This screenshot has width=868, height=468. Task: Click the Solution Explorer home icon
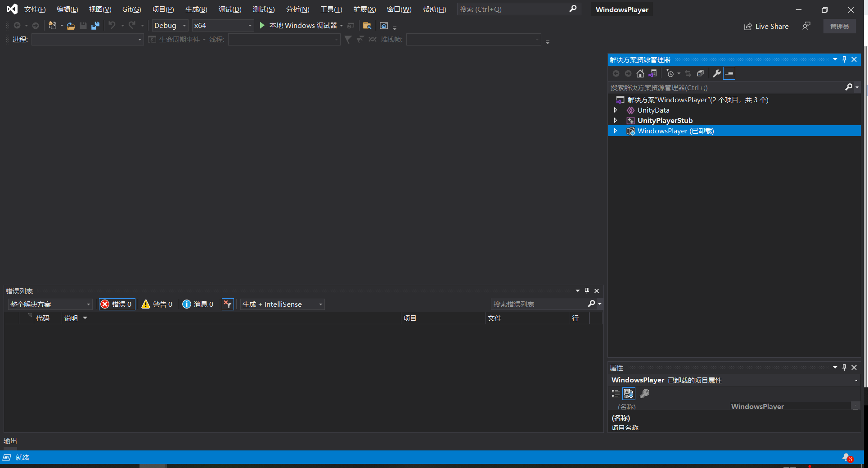(640, 73)
